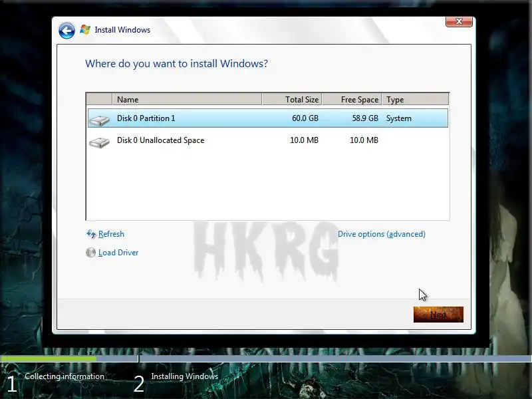Click the Collecting information step label
Screen dimensions: 532x399
[65, 376]
